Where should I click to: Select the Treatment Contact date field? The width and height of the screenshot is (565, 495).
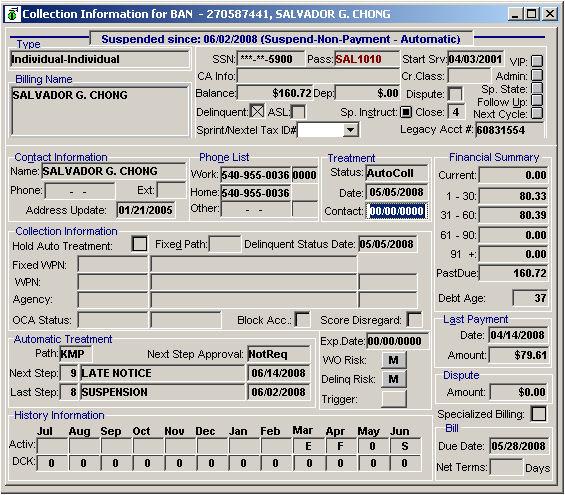click(x=397, y=211)
